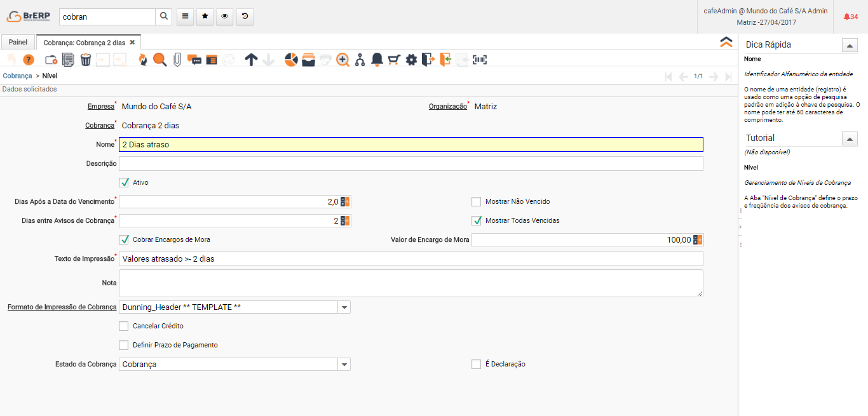Click the pie chart Report icon

click(291, 60)
